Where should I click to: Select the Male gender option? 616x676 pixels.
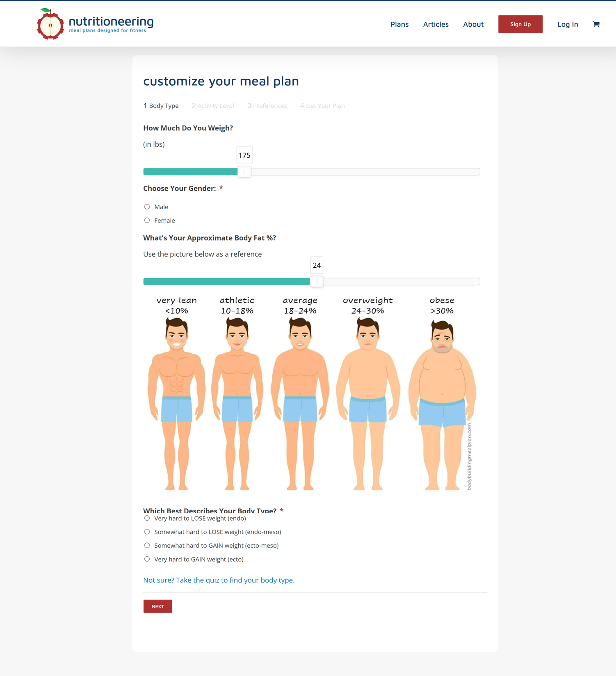[147, 207]
